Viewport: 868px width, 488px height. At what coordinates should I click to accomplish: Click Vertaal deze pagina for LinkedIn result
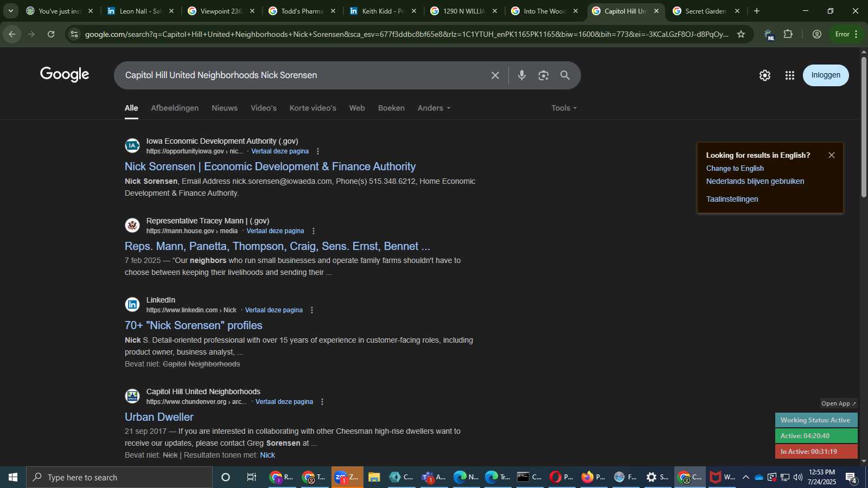(x=274, y=310)
